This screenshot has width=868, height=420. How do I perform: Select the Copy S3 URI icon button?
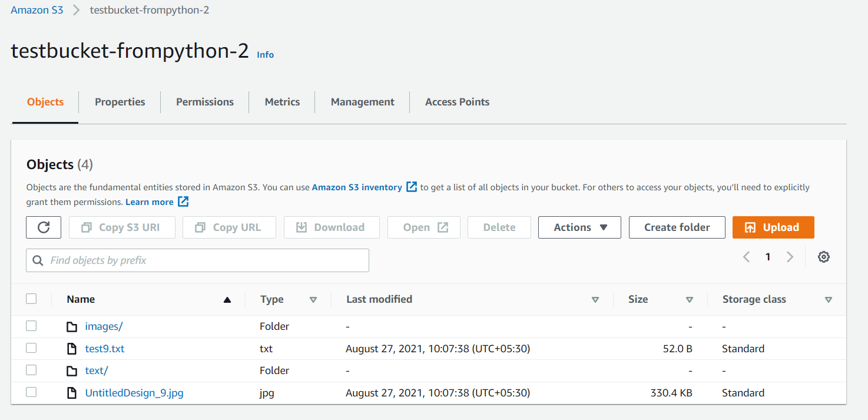click(x=86, y=227)
